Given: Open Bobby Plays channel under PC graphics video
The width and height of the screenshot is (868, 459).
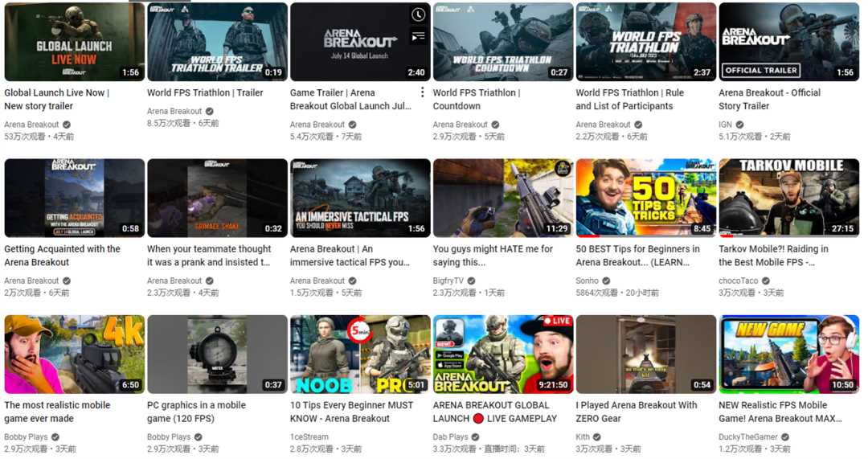Looking at the screenshot, I should coord(169,436).
